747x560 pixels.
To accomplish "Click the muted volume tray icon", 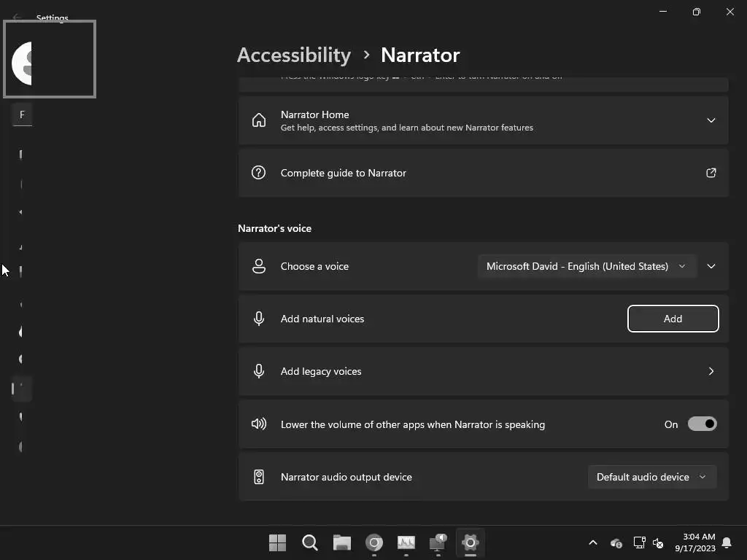I will (x=658, y=542).
